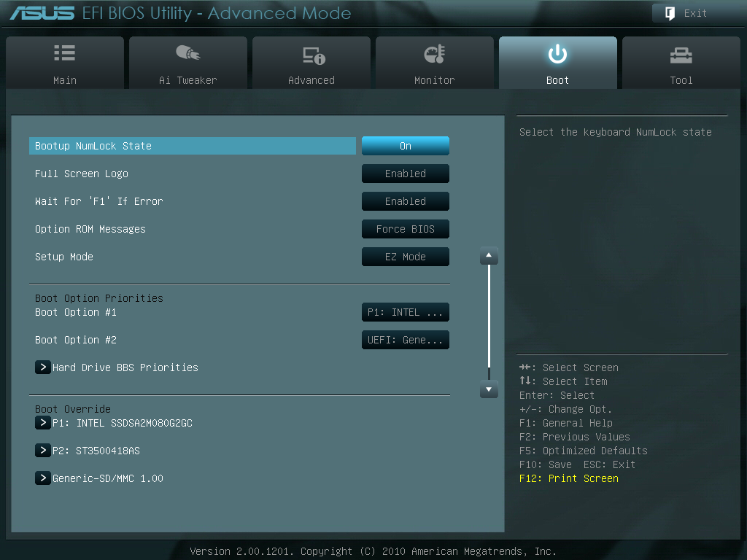Click arrow icon beside P1: INTEL SSDSA2M080G2GC
The width and height of the screenshot is (747, 560).
43,422
